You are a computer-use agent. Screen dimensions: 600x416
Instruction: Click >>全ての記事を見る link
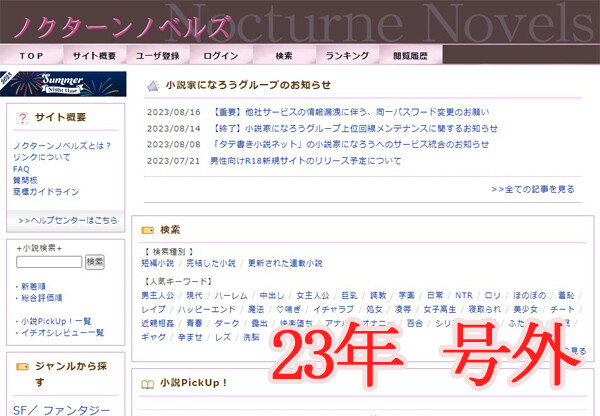(533, 189)
